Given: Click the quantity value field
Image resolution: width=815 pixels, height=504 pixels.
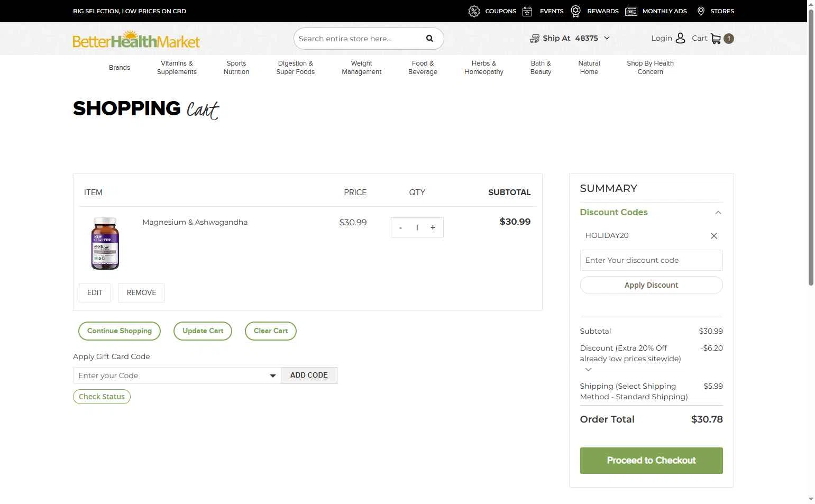Looking at the screenshot, I should click(x=417, y=227).
